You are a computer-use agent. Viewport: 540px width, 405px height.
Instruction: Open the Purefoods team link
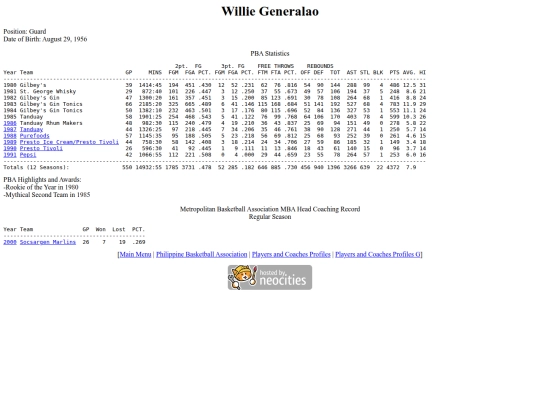(x=34, y=136)
